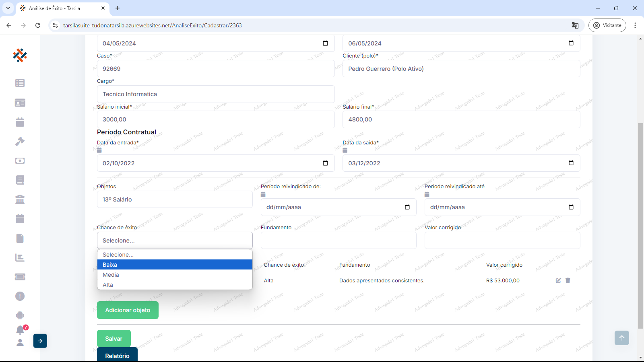Switch to Análise de Êxito browser tab

60,8
